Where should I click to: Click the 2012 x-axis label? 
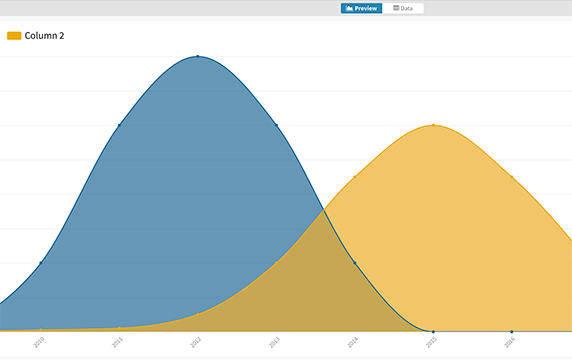[196, 342]
